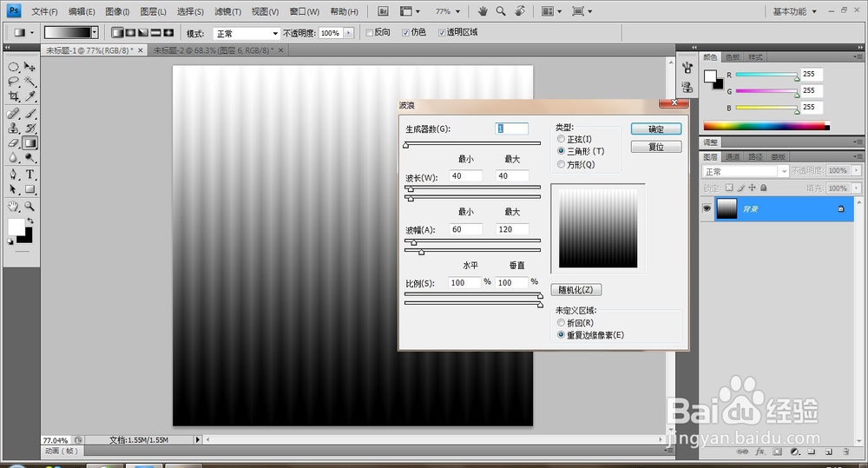Click 复位 reset button in wave dialog
The image size is (868, 468).
click(656, 147)
